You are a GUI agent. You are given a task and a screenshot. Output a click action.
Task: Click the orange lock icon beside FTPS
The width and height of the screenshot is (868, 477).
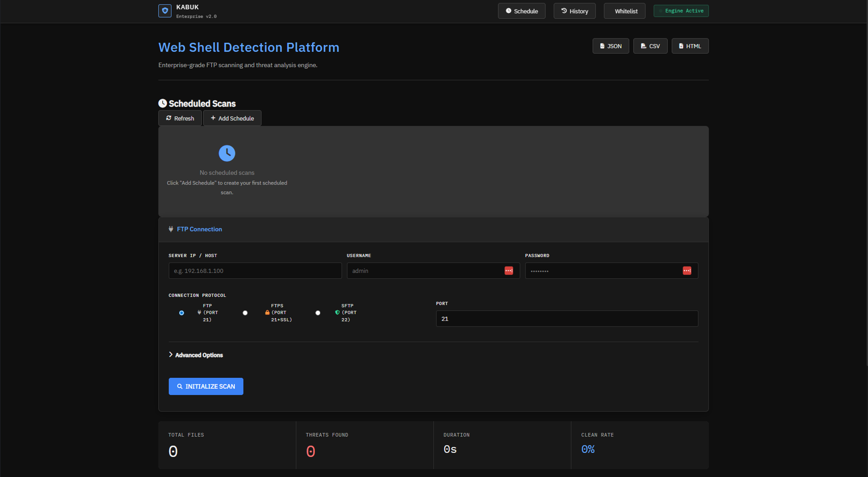(x=267, y=312)
